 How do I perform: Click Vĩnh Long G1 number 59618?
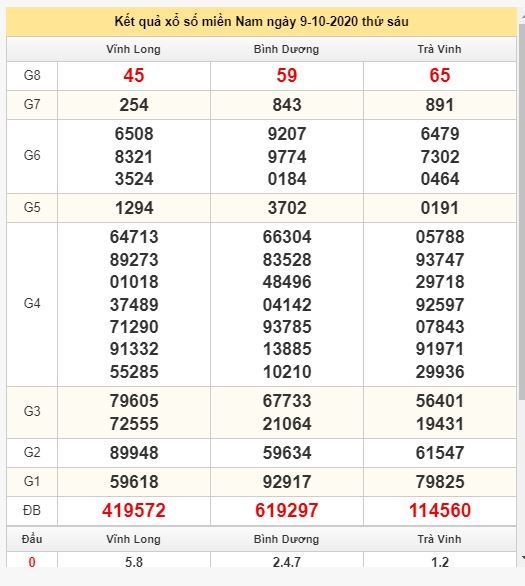(x=134, y=482)
